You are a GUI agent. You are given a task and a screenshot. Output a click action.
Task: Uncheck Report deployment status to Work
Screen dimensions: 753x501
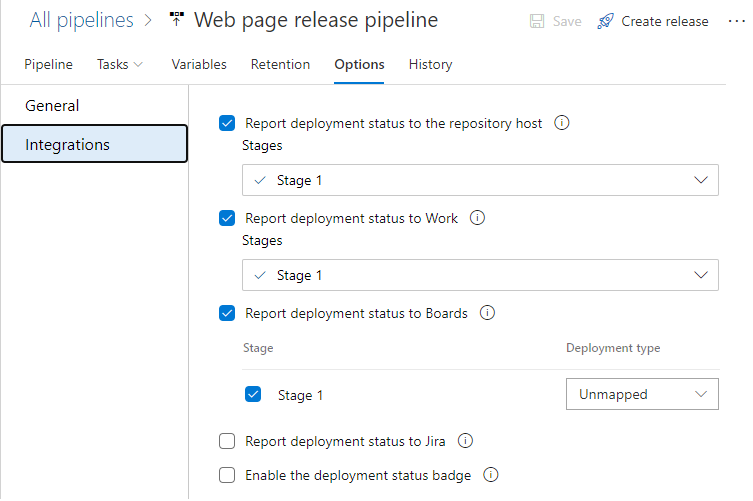227,218
